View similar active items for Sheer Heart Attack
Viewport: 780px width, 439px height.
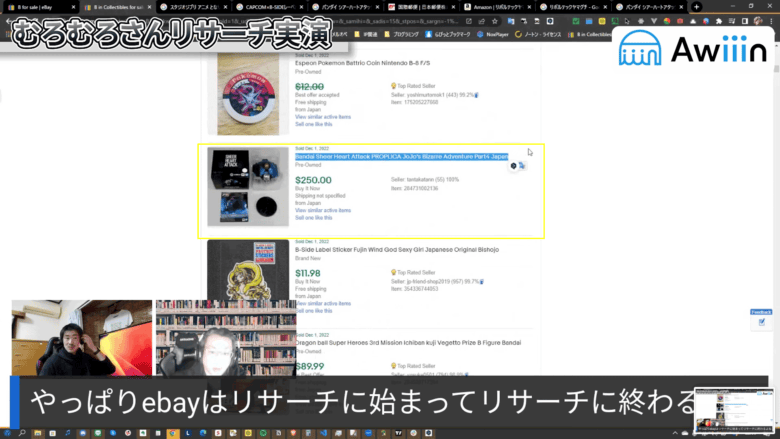pyautogui.click(x=323, y=210)
